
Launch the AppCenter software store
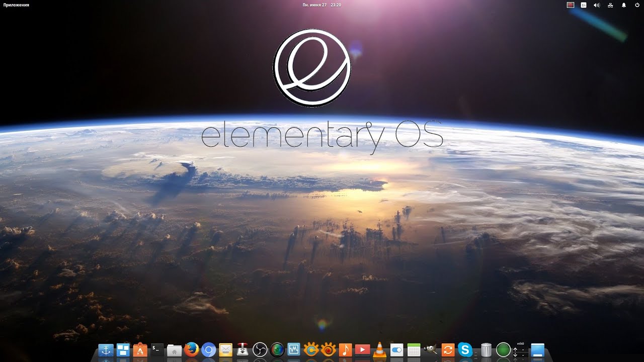[140, 350]
